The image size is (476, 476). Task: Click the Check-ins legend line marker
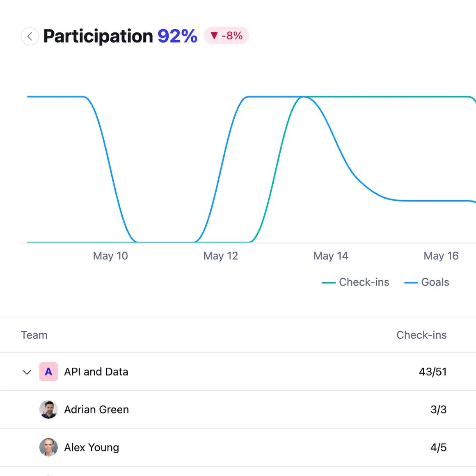click(329, 282)
